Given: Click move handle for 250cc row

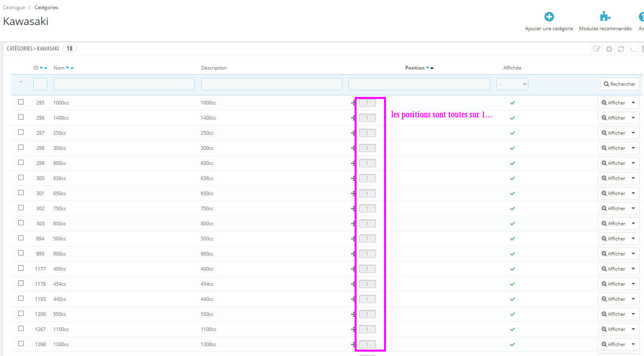Looking at the screenshot, I should pyautogui.click(x=353, y=133).
